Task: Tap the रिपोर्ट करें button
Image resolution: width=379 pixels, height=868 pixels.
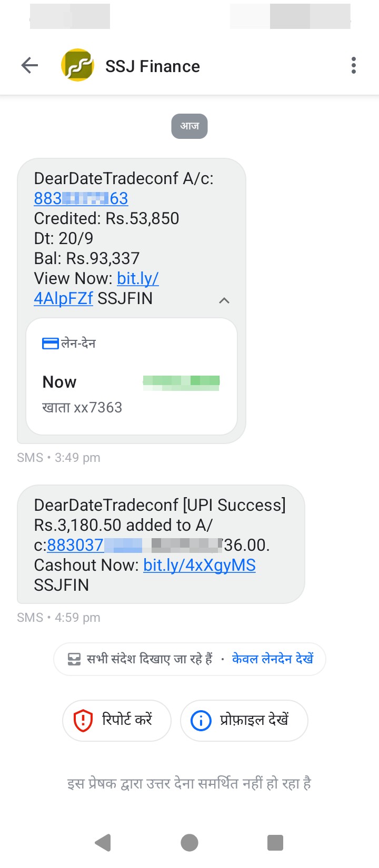Action: point(117,720)
